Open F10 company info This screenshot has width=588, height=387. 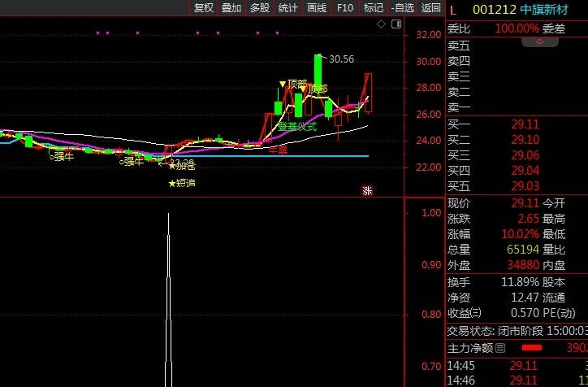(345, 8)
